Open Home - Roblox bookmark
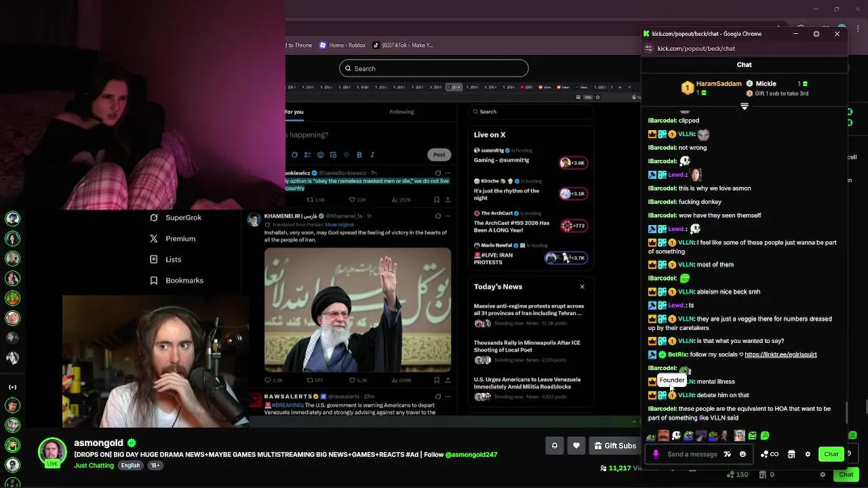Viewport: 868px width, 488px height. point(342,45)
